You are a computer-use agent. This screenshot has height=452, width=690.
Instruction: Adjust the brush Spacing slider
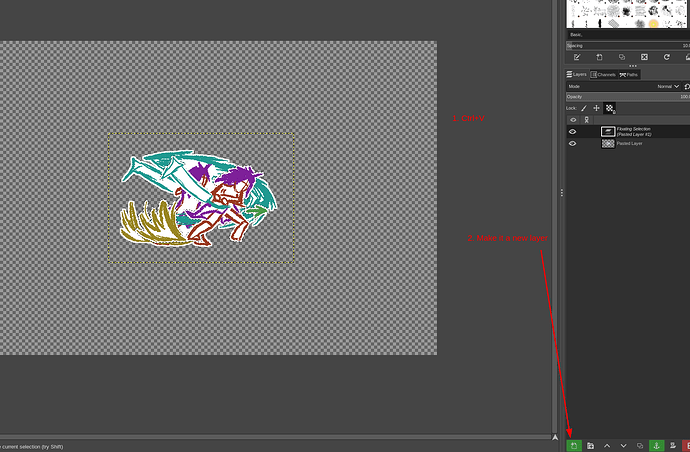[628, 46]
